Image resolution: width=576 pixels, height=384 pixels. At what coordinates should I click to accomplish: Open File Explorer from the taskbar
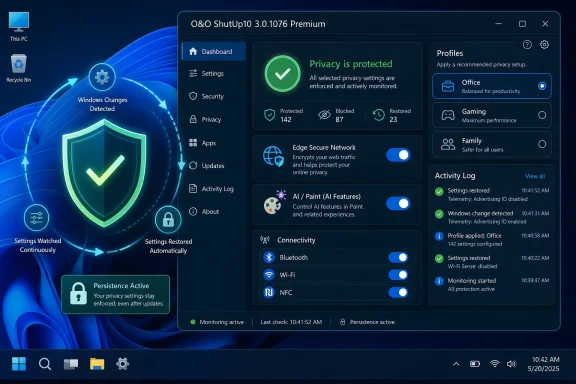tap(97, 364)
